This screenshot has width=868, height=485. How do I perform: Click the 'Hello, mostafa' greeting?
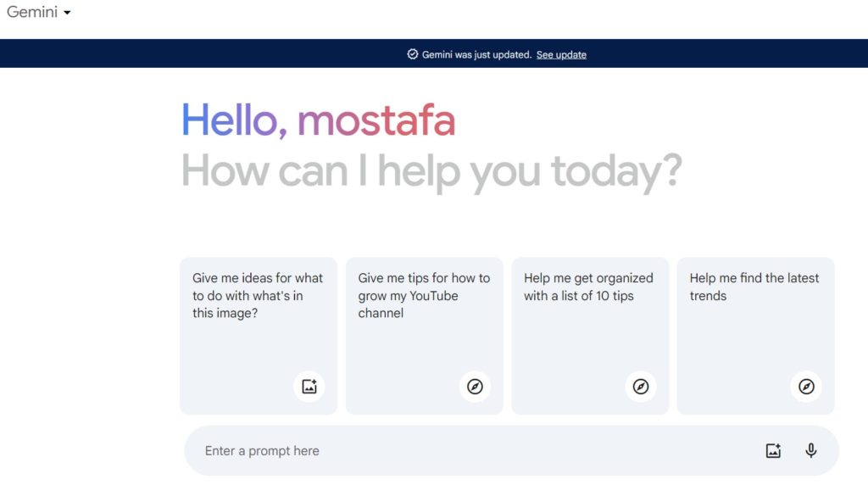coord(318,120)
